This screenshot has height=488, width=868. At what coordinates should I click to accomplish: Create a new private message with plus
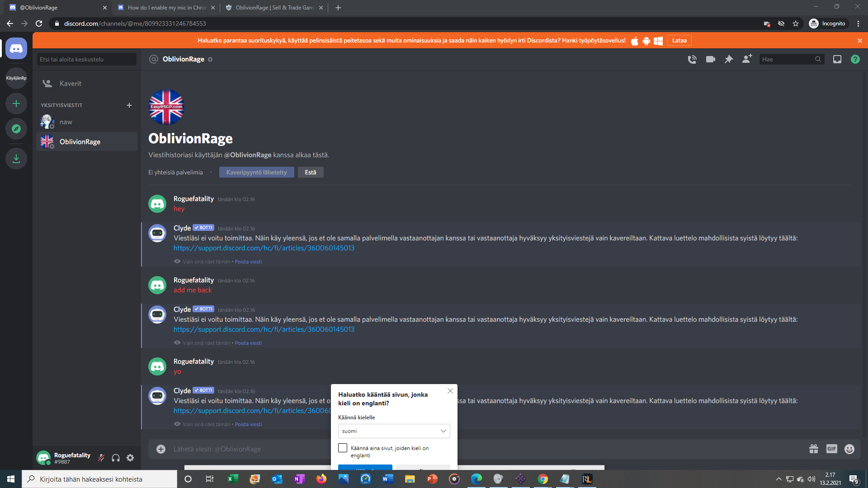point(129,105)
